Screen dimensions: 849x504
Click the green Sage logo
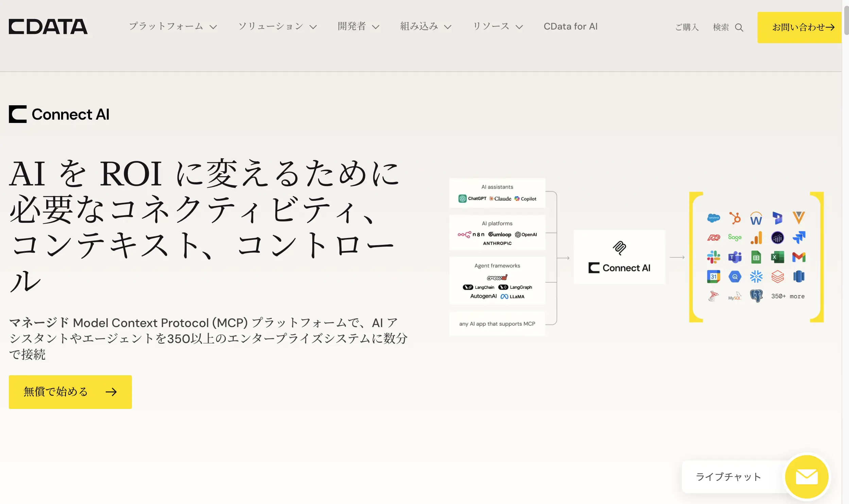(x=735, y=237)
